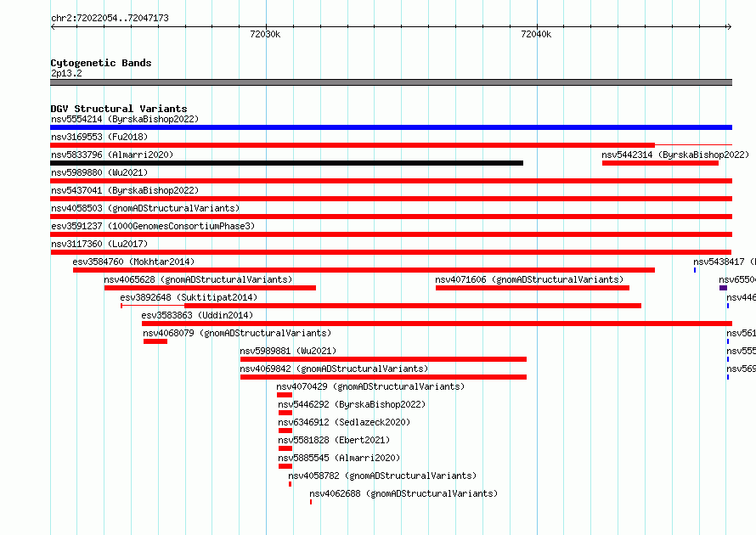Open nsv4065628 (gnomADStructuralVariants) label
Image resolution: width=756 pixels, height=535 pixels.
click(198, 279)
